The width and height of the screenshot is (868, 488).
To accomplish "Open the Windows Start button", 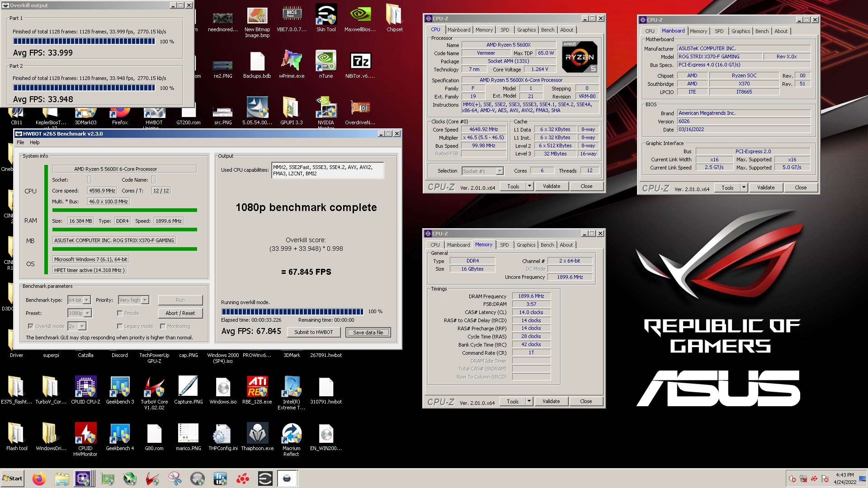I will tap(12, 479).
